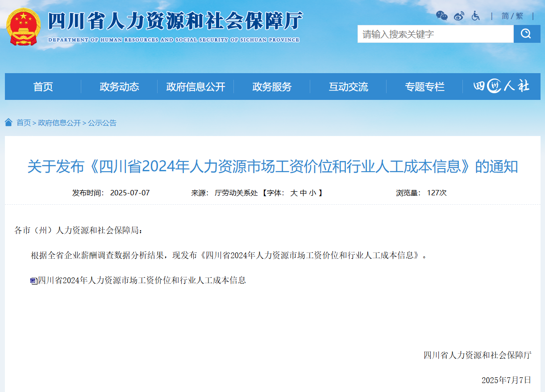Click the home icon in breadcrumb
545x392 pixels.
(x=9, y=123)
